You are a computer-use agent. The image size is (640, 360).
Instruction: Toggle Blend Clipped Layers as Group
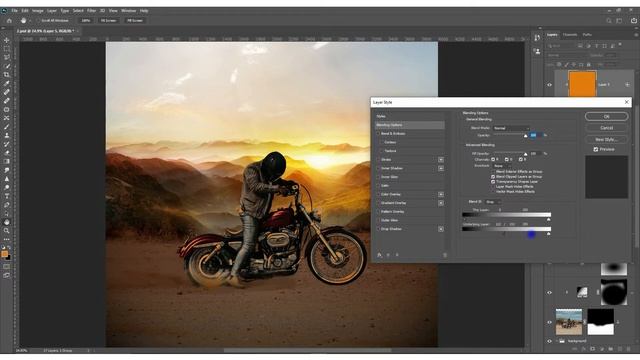493,177
